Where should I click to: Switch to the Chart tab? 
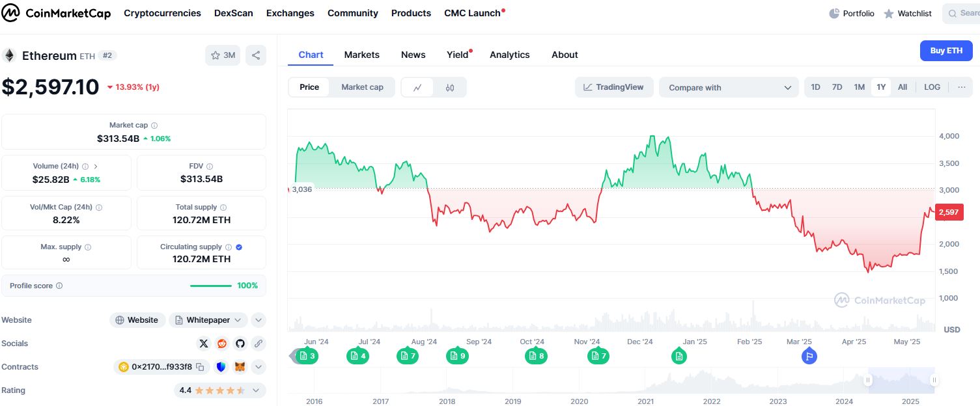(311, 55)
